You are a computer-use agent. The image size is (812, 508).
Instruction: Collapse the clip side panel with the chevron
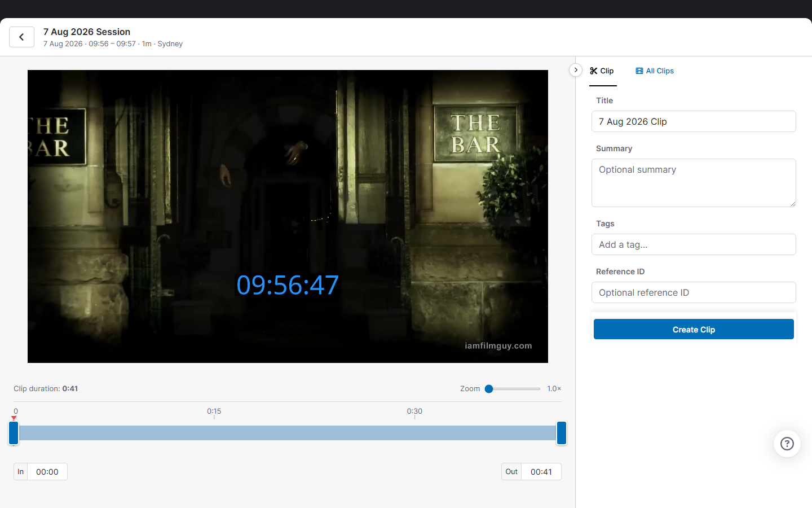pos(575,70)
